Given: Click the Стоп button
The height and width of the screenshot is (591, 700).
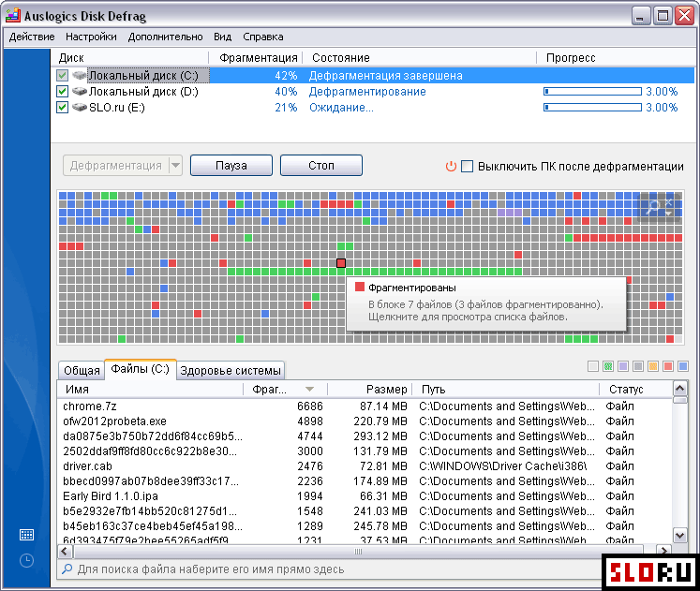Looking at the screenshot, I should click(321, 166).
